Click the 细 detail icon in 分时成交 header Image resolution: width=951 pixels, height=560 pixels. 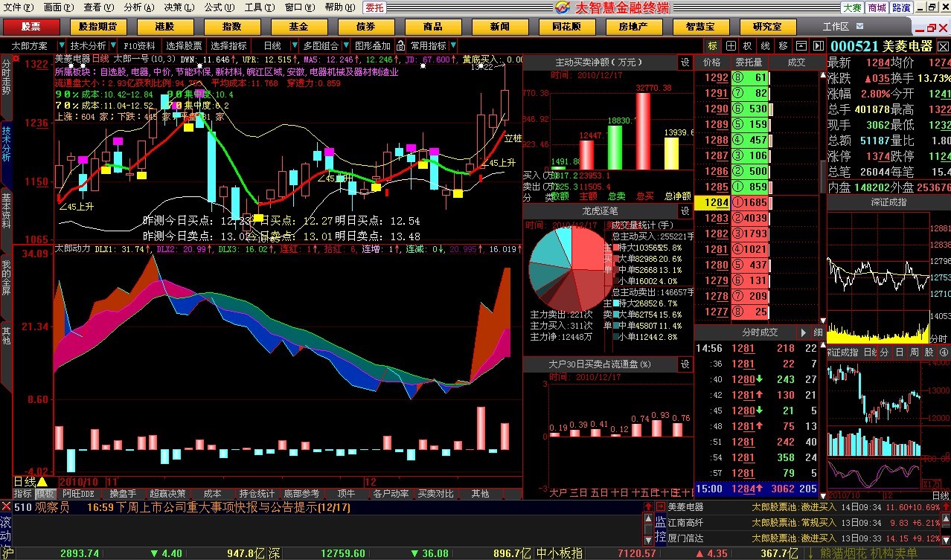818,332
